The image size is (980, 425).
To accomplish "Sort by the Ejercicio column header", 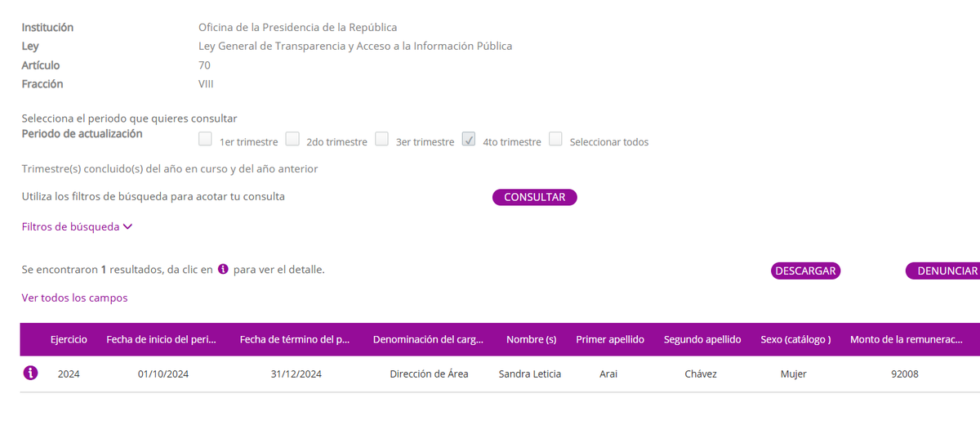I will coord(69,339).
